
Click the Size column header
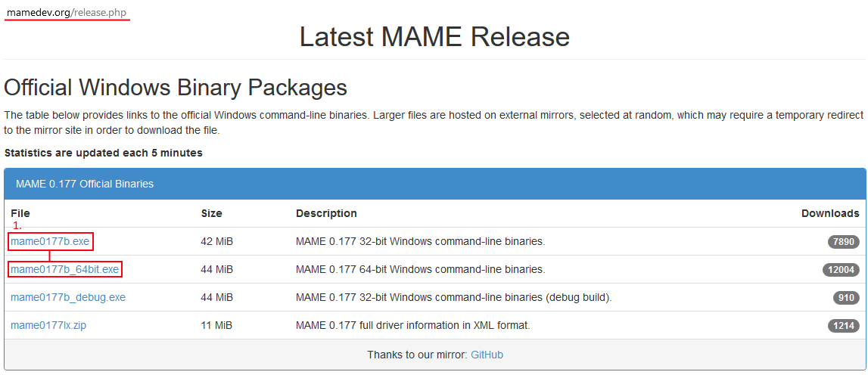tap(212, 213)
